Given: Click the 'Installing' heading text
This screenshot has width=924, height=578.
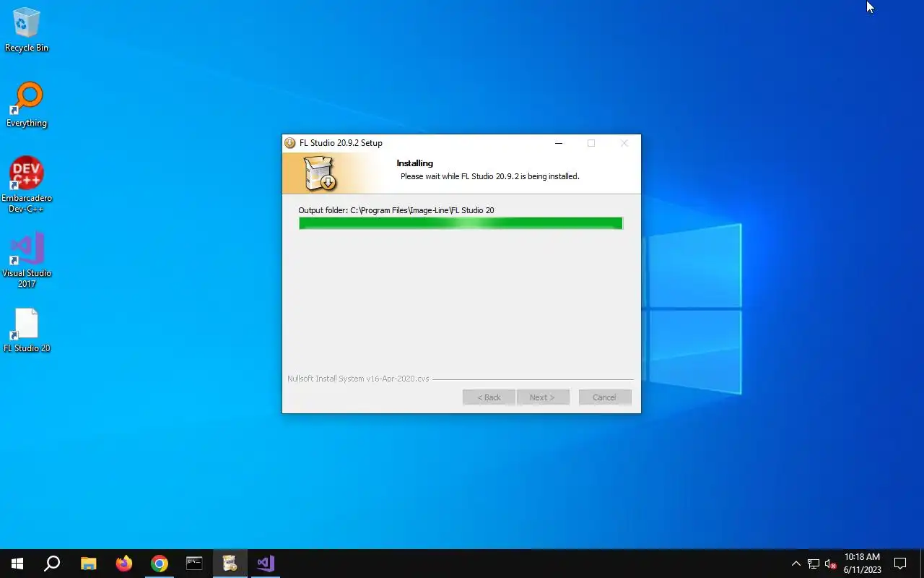Looking at the screenshot, I should [415, 163].
